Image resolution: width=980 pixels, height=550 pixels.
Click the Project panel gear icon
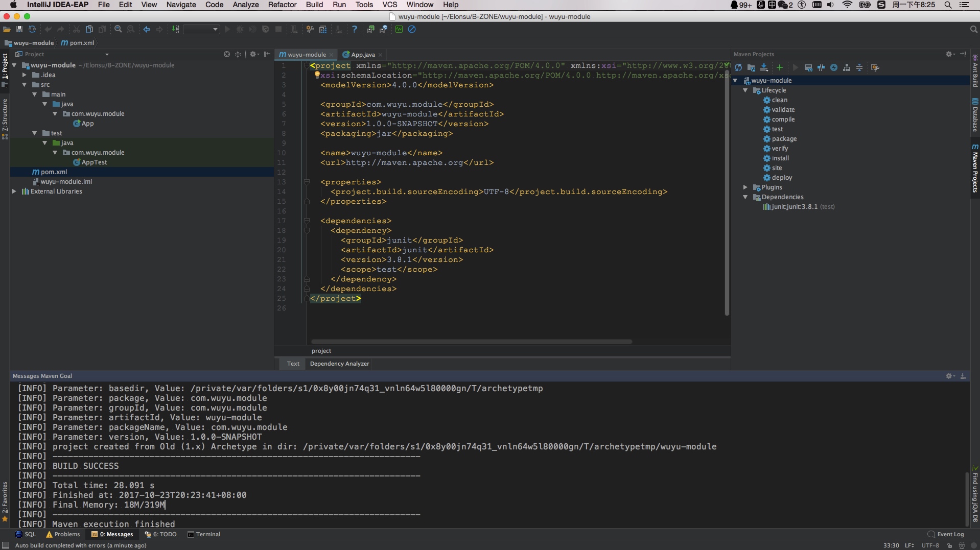click(x=254, y=54)
